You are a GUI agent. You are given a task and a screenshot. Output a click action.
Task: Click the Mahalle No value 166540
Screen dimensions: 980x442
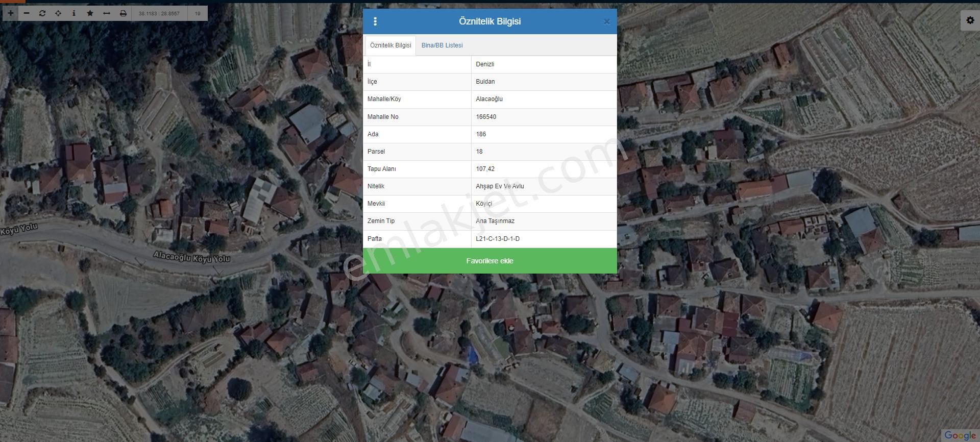click(x=486, y=117)
